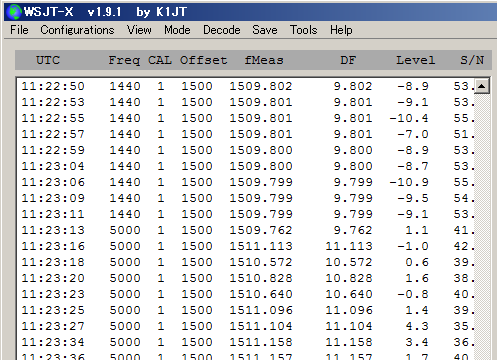The image size is (497, 360).
Task: Click the DF column header
Action: [x=348, y=60]
